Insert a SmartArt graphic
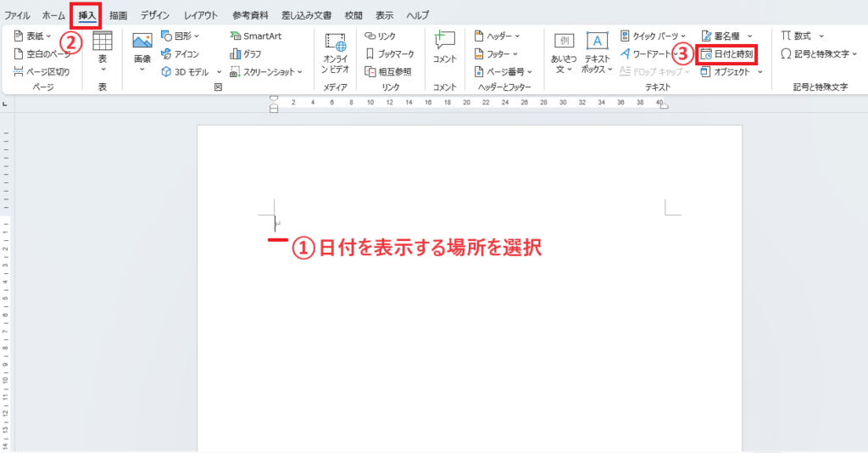This screenshot has height=453, width=868. click(256, 36)
